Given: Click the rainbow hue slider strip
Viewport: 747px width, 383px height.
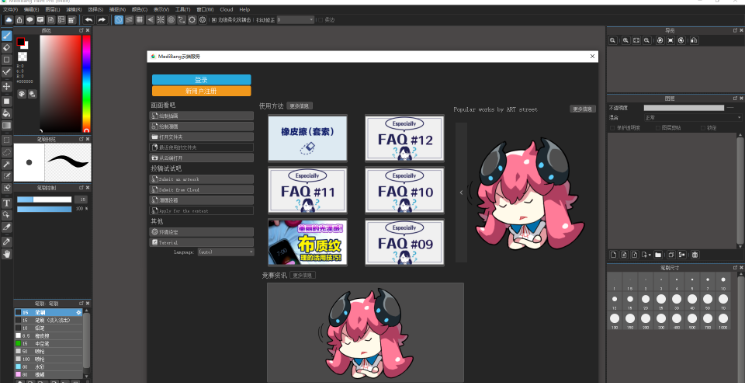Looking at the screenshot, I should coord(86,83).
